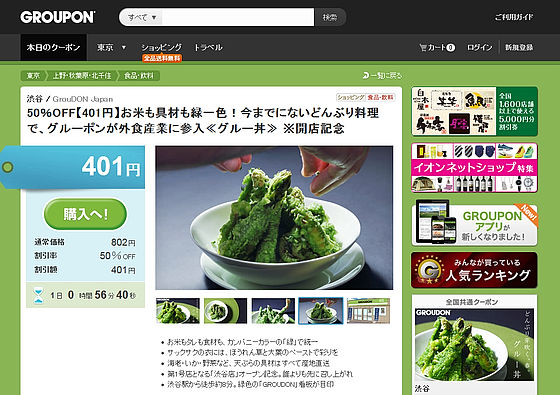This screenshot has height=395, width=560.
Task: Click the 食品・飲料 breadcrumb
Action: pyautogui.click(x=139, y=76)
